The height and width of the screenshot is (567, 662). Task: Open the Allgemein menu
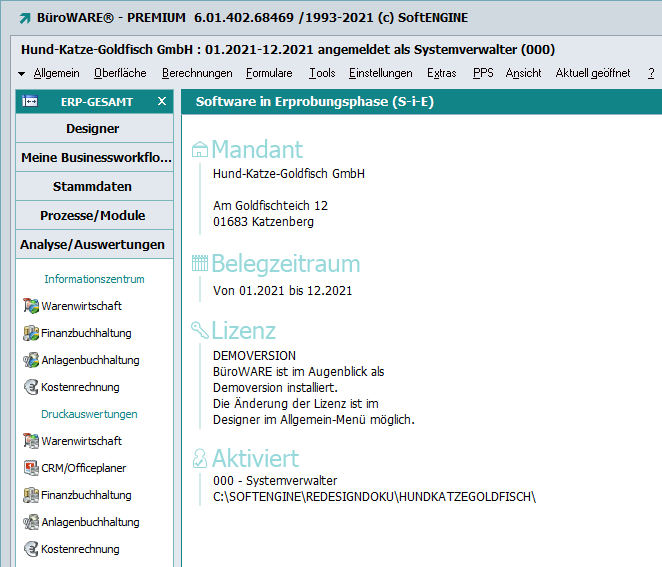[56, 73]
